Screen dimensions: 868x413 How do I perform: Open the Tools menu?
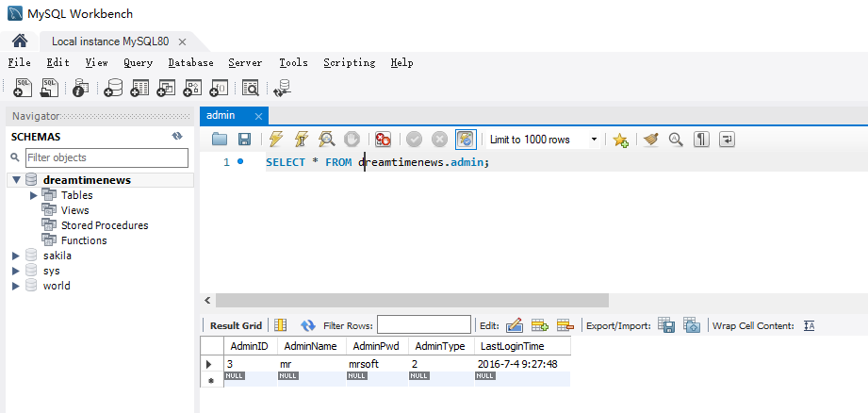coord(293,62)
